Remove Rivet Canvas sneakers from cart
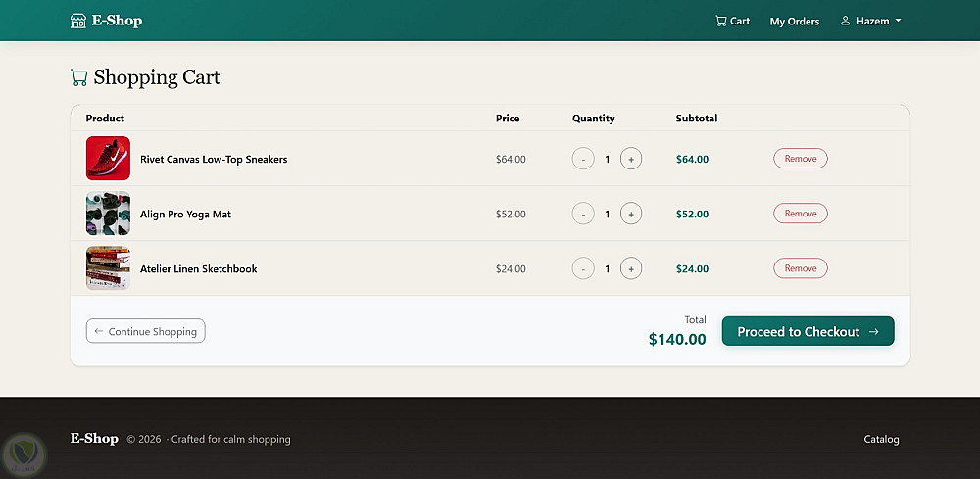This screenshot has width=980, height=479. pyautogui.click(x=800, y=159)
